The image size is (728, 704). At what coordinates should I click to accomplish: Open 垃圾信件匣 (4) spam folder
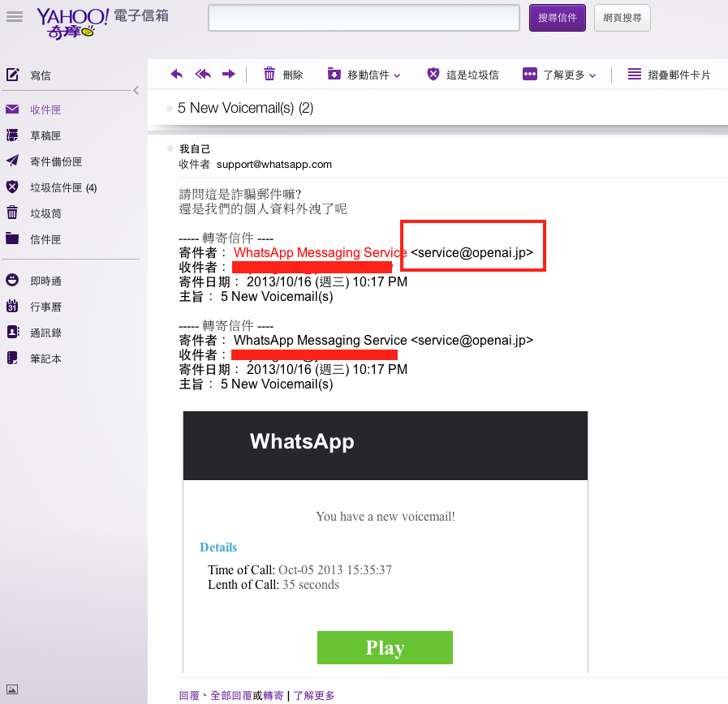click(x=63, y=187)
